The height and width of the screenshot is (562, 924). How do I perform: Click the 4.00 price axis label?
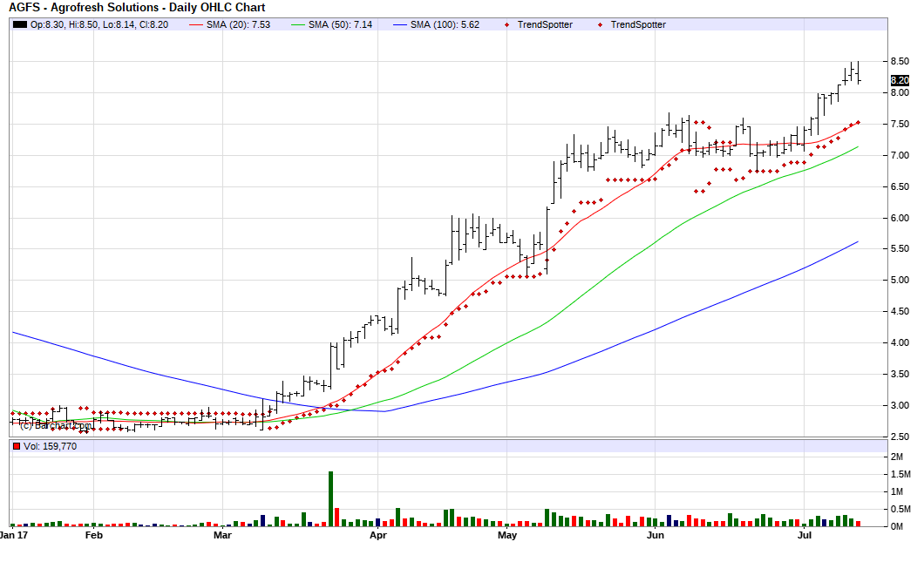pyautogui.click(x=900, y=342)
